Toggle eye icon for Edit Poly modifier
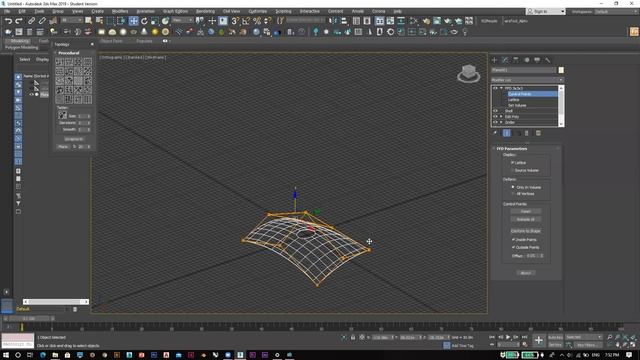The width and height of the screenshot is (640, 360). click(x=495, y=116)
